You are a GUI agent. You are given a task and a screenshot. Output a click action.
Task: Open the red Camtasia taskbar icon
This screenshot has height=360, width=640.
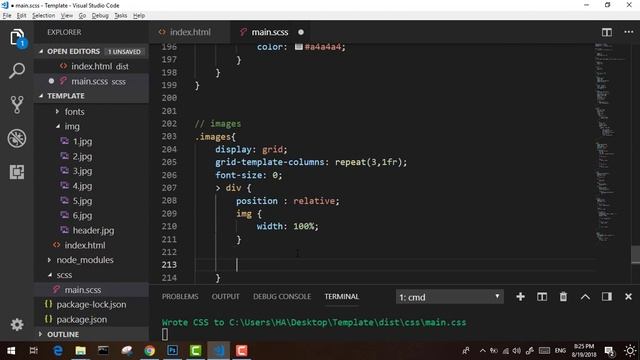point(242,351)
